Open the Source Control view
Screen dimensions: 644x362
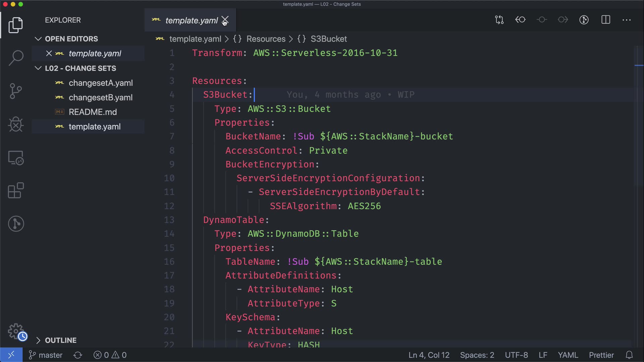coord(16,91)
